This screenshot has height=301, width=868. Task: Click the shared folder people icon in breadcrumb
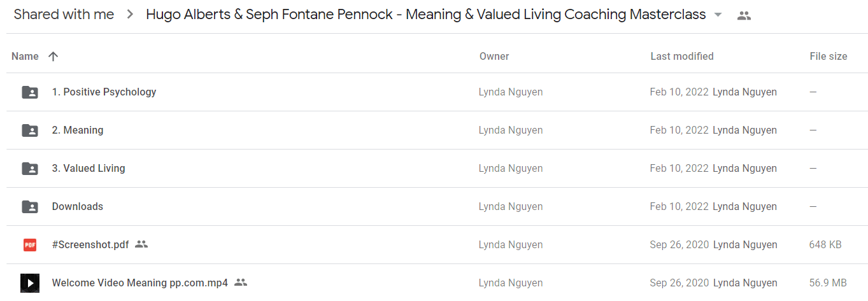(744, 16)
